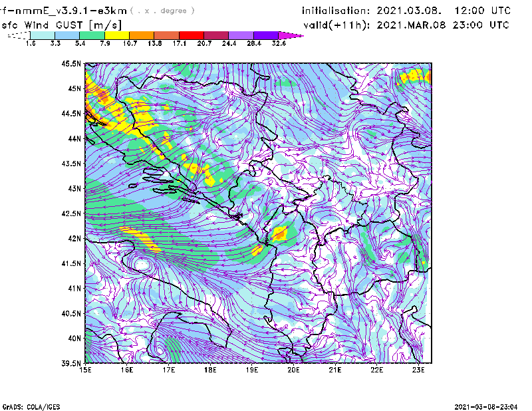The width and height of the screenshot is (532, 411).
Task: Click the '40N' latitude label
Action: pos(74,339)
